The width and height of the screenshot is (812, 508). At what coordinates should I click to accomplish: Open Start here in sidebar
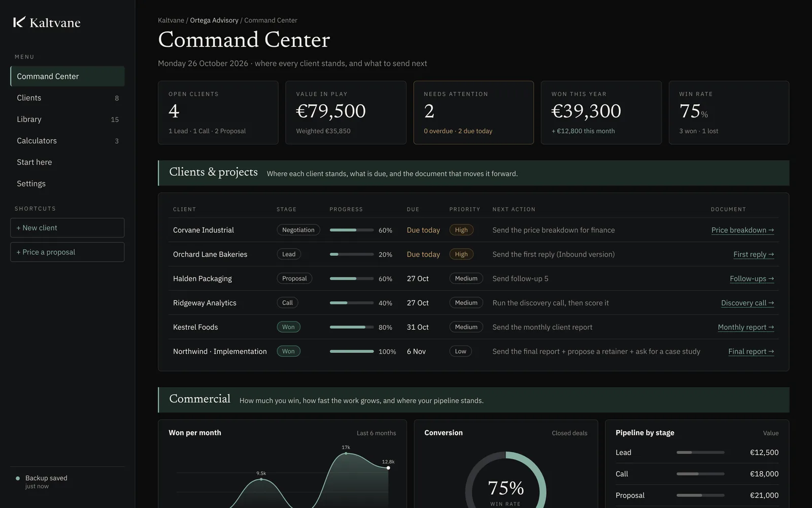coord(67,162)
